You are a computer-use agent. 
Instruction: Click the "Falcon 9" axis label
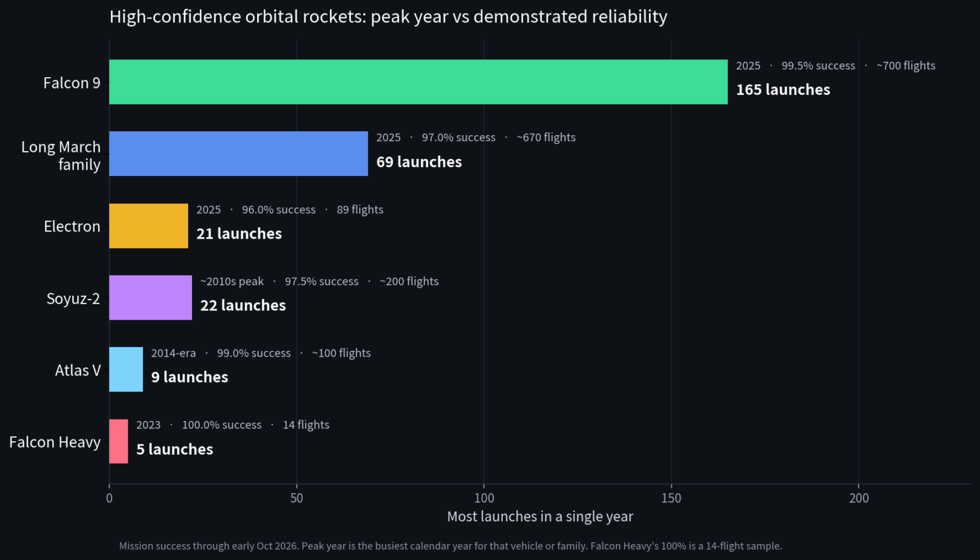click(x=72, y=83)
